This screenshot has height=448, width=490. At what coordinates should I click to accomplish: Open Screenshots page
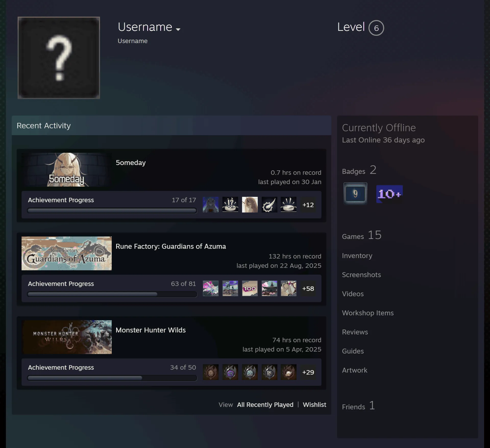pyautogui.click(x=361, y=275)
